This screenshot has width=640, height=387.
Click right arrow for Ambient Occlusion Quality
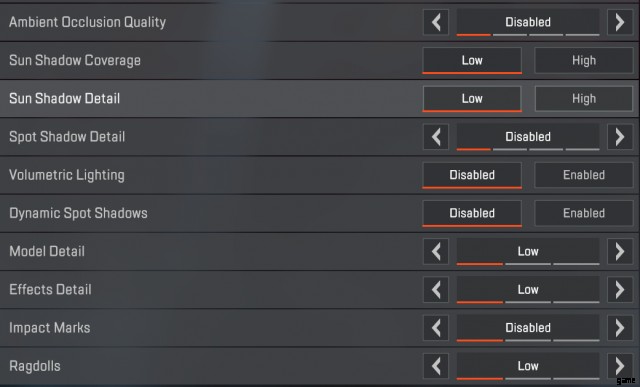620,22
